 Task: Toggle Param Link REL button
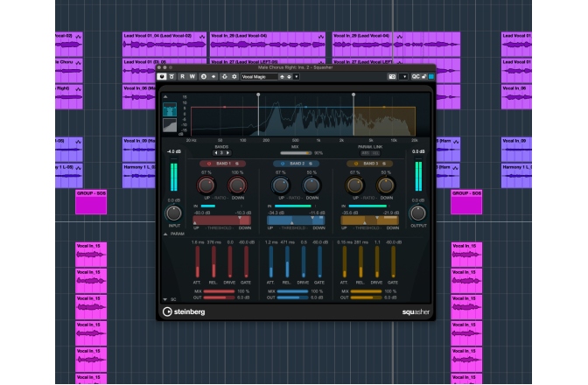pos(375,153)
